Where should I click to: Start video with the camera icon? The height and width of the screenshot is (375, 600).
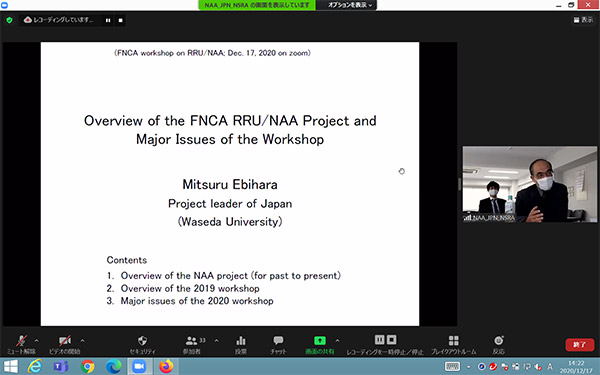[x=65, y=340]
